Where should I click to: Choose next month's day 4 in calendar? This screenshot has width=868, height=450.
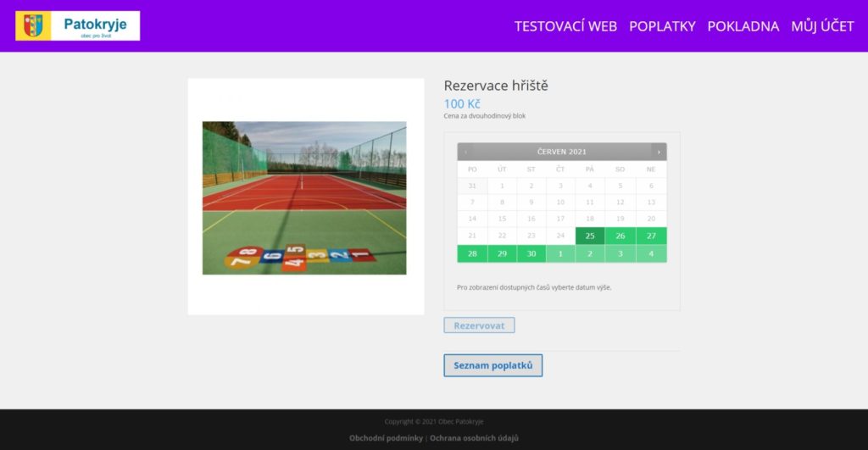coord(651,253)
